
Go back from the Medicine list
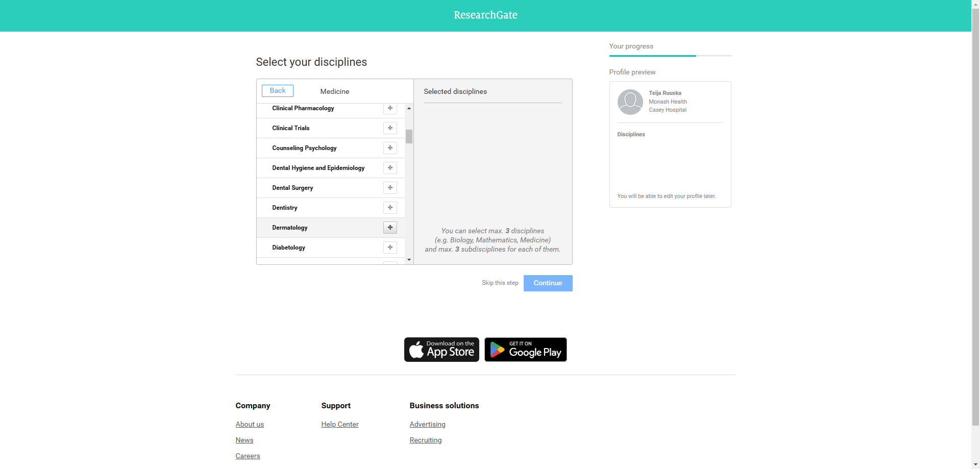278,91
